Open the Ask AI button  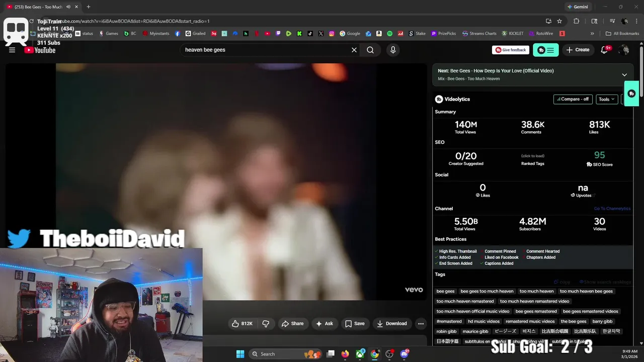point(325,324)
